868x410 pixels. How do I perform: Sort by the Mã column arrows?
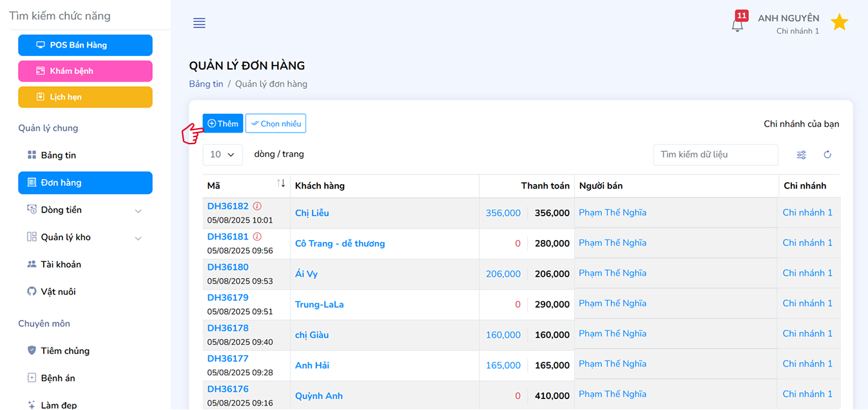(x=281, y=184)
